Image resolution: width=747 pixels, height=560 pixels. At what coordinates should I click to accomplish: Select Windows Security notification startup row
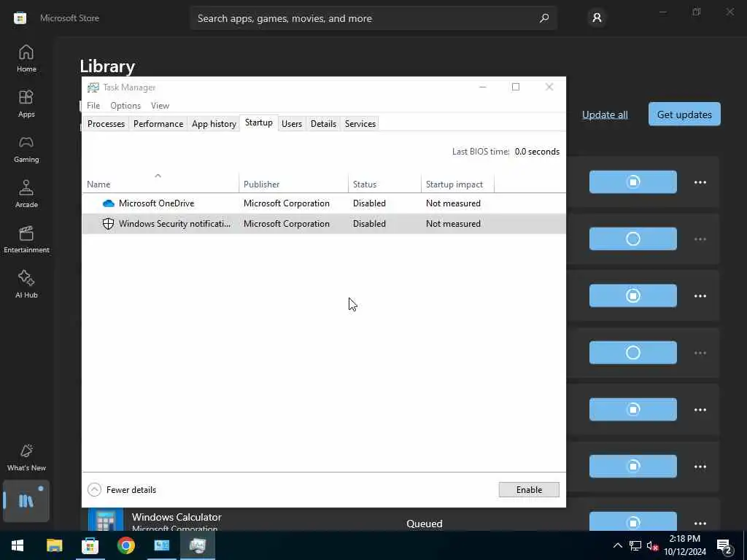(324, 224)
